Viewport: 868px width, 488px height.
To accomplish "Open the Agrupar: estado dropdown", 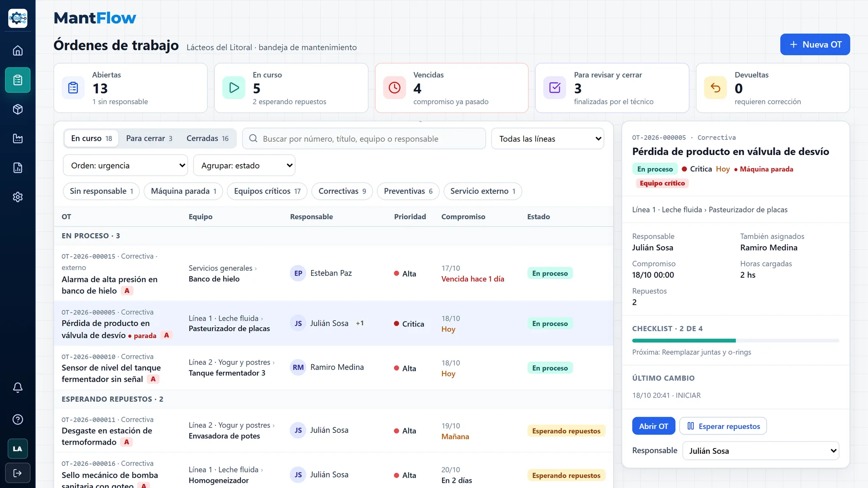I will 244,165.
